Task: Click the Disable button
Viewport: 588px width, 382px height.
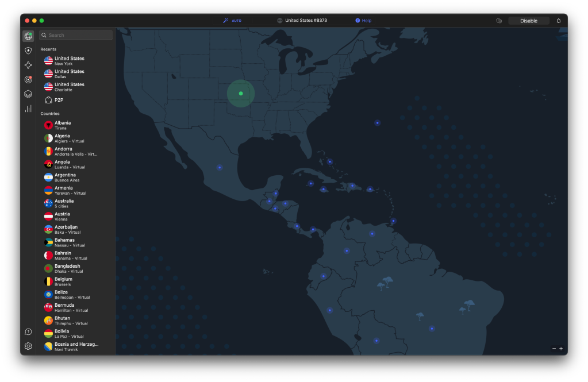Action: coord(528,21)
